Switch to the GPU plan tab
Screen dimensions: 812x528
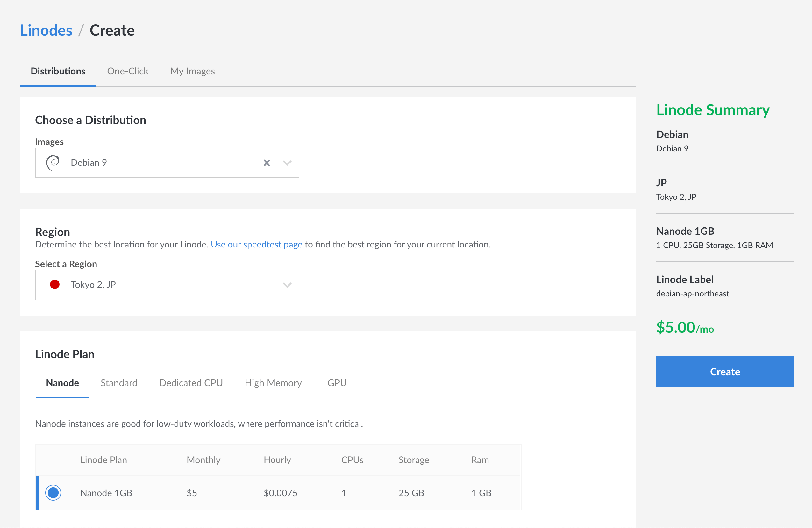[337, 383]
